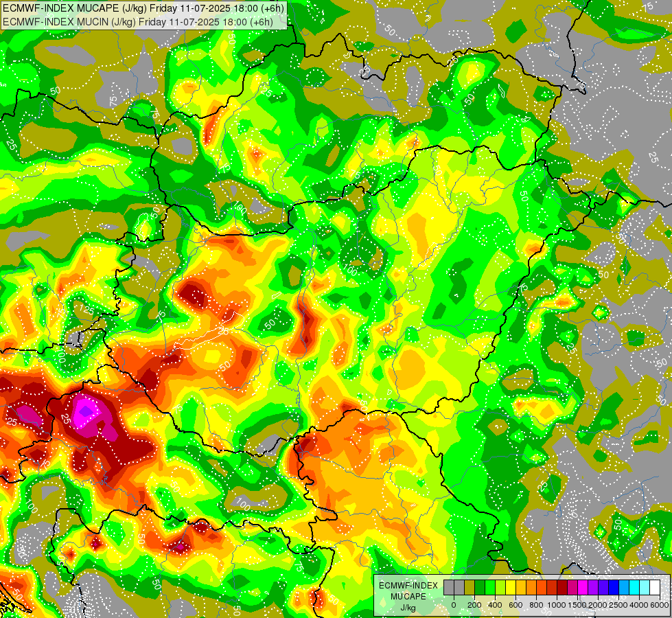The height and width of the screenshot is (618, 672).
Task: Click the legend value label 6000
Action: [x=660, y=605]
